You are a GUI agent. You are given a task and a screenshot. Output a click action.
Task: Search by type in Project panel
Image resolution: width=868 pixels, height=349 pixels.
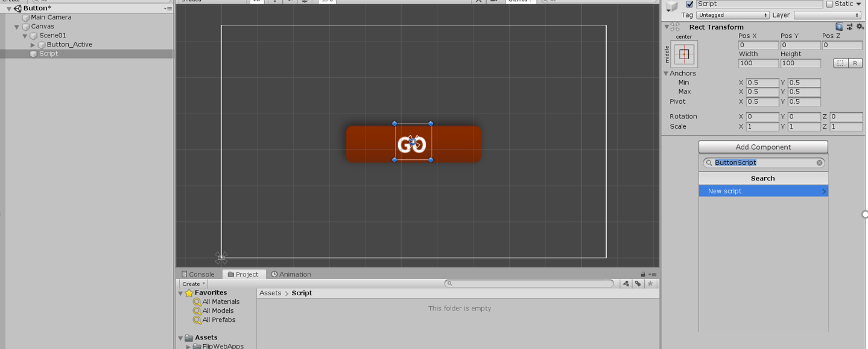(x=626, y=284)
